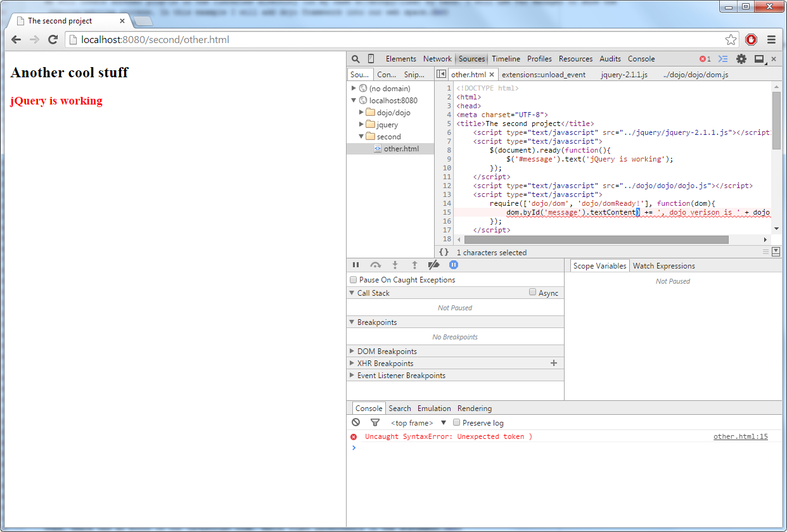Change DevTools dock side icon

[x=760, y=59]
